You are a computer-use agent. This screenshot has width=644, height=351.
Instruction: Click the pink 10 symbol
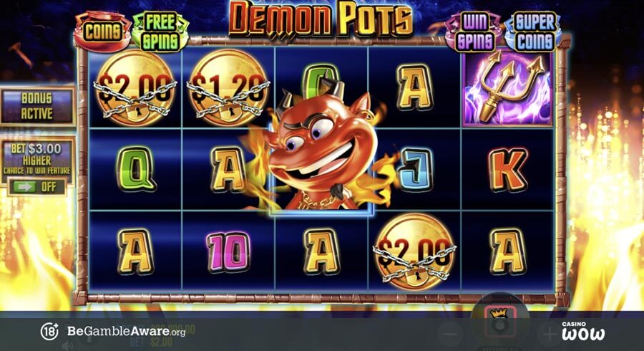228,251
